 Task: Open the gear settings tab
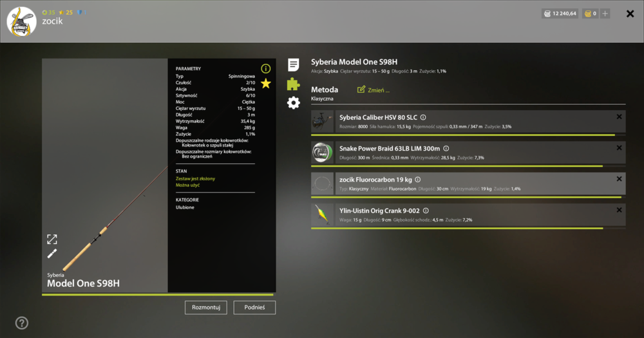click(293, 102)
